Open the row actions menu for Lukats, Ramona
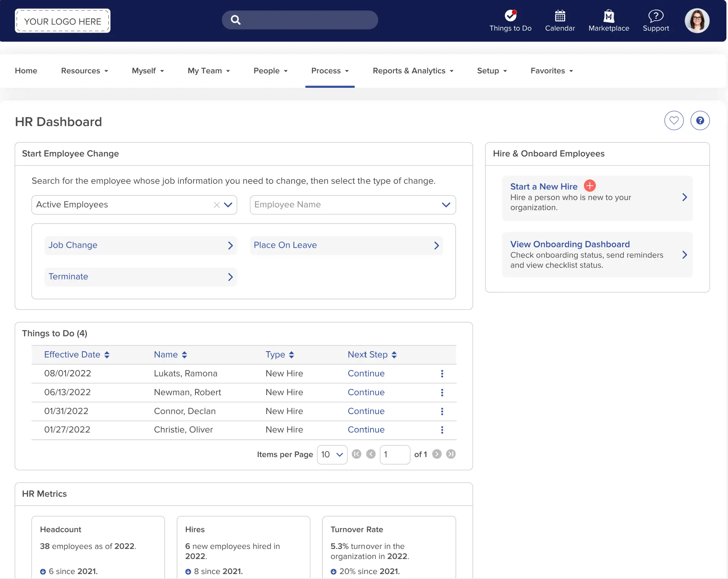The width and height of the screenshot is (728, 579). click(x=442, y=373)
